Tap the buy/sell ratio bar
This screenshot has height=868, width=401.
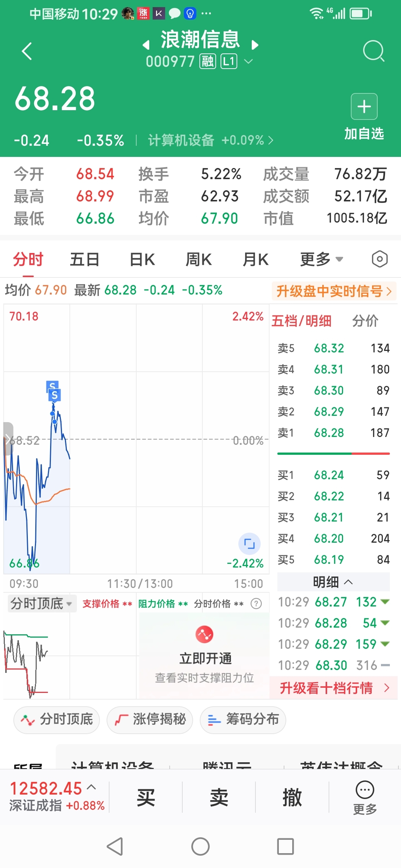(x=333, y=453)
